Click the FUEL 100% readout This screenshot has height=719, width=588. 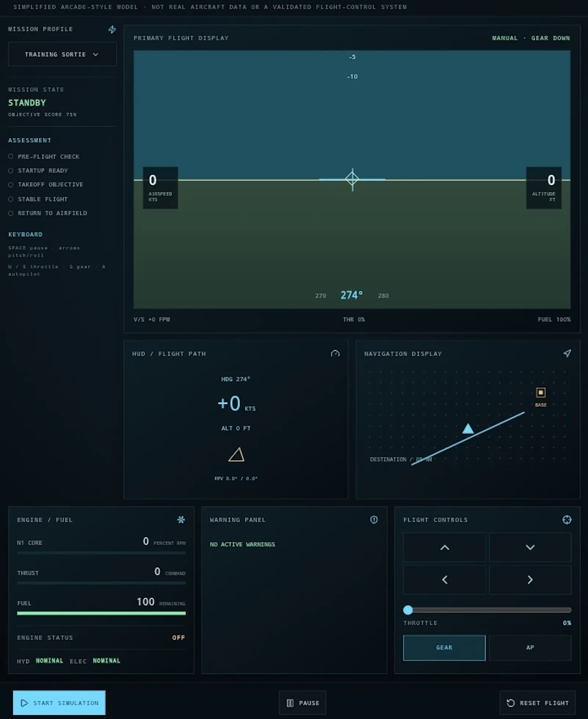[554, 319]
